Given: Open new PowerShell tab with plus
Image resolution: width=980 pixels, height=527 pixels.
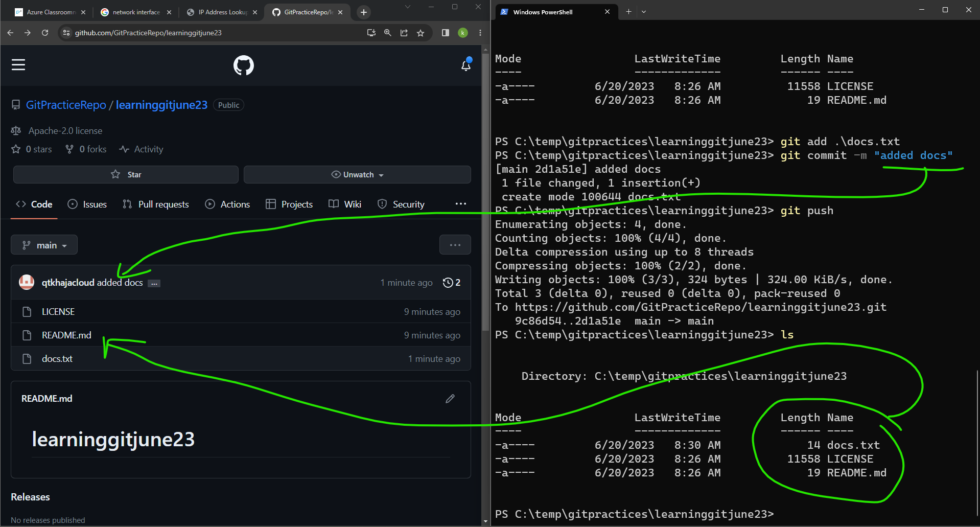Looking at the screenshot, I should (628, 12).
